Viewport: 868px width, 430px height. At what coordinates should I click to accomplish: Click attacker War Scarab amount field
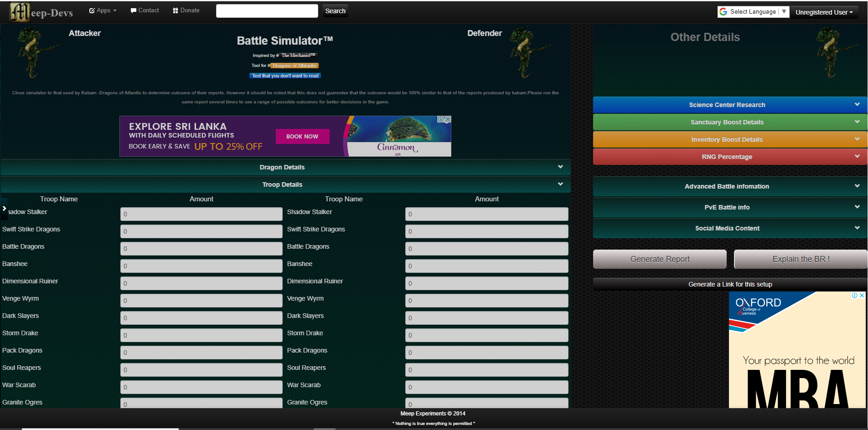(x=201, y=387)
